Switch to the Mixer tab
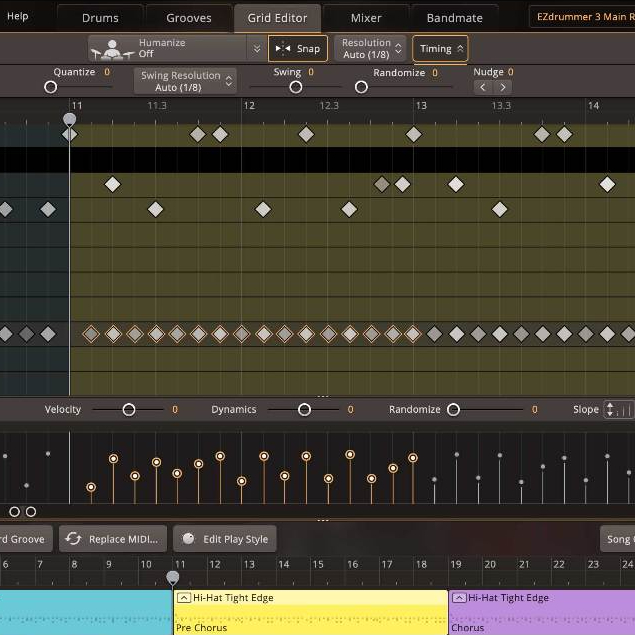Viewport: 635px width, 635px height. point(366,18)
